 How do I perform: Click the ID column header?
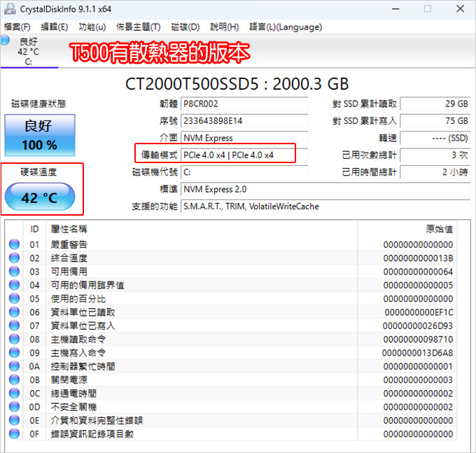click(x=34, y=229)
